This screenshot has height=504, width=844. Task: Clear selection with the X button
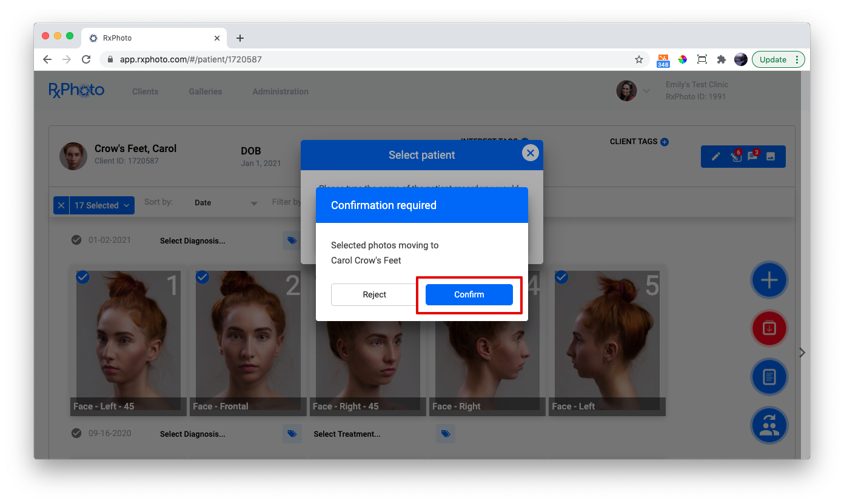(61, 205)
